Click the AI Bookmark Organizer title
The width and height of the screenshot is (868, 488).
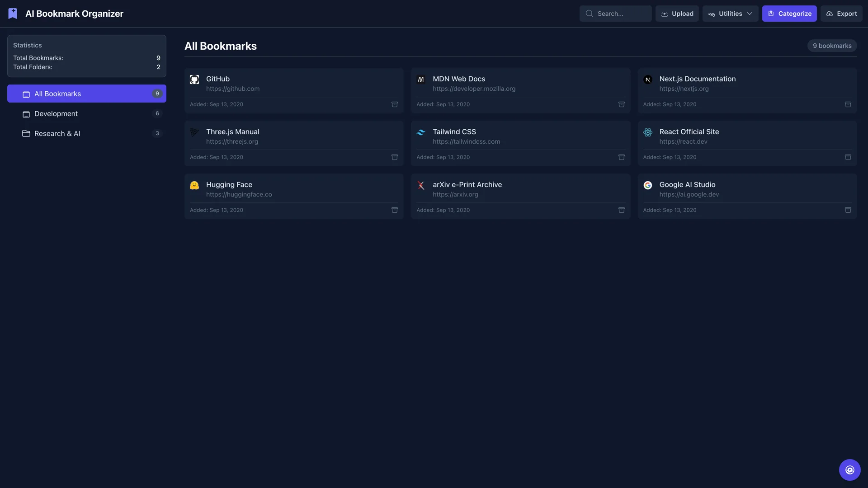[74, 14]
